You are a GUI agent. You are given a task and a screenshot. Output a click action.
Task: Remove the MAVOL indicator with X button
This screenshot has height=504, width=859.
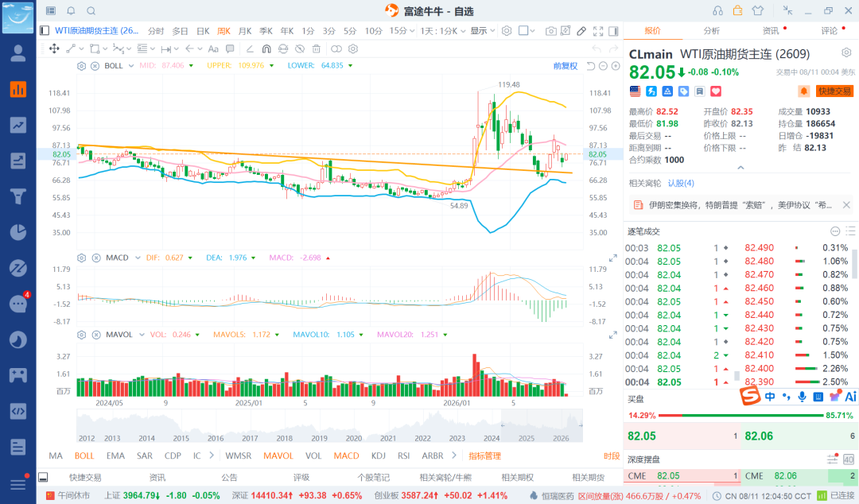click(96, 334)
